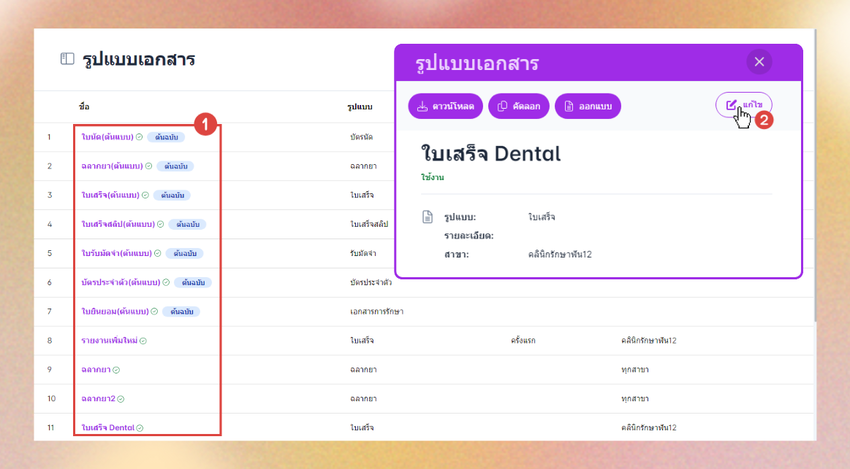Click green check icon next to ใบนัด(ต้นแบบ)
Viewport: 850px width, 469px height.
click(x=139, y=137)
